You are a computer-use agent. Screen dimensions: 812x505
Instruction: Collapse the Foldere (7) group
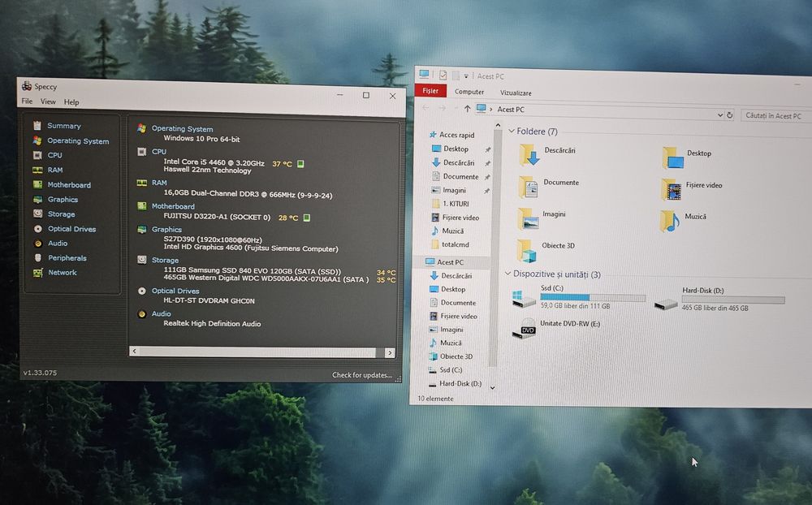click(511, 131)
